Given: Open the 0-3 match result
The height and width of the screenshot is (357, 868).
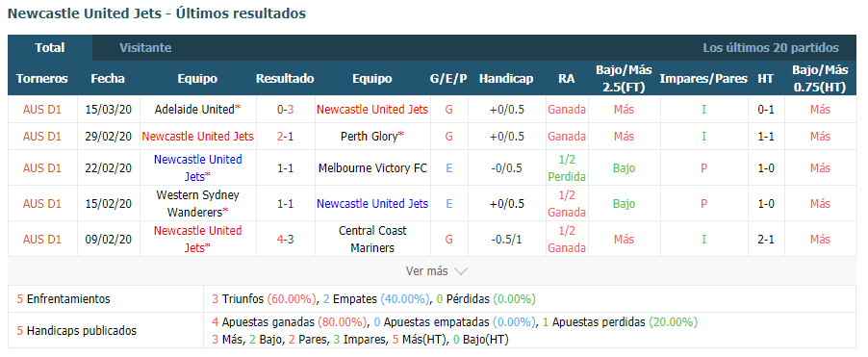Looking at the screenshot, I should click(x=285, y=110).
